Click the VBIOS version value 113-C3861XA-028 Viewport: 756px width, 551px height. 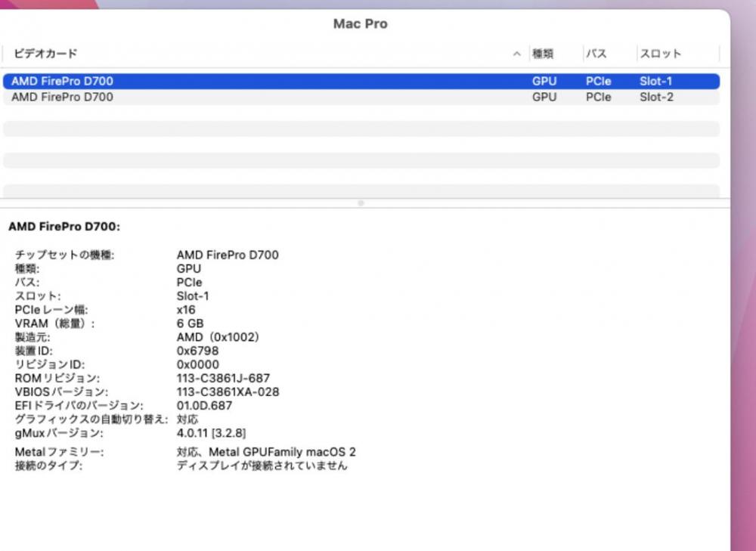click(x=228, y=392)
